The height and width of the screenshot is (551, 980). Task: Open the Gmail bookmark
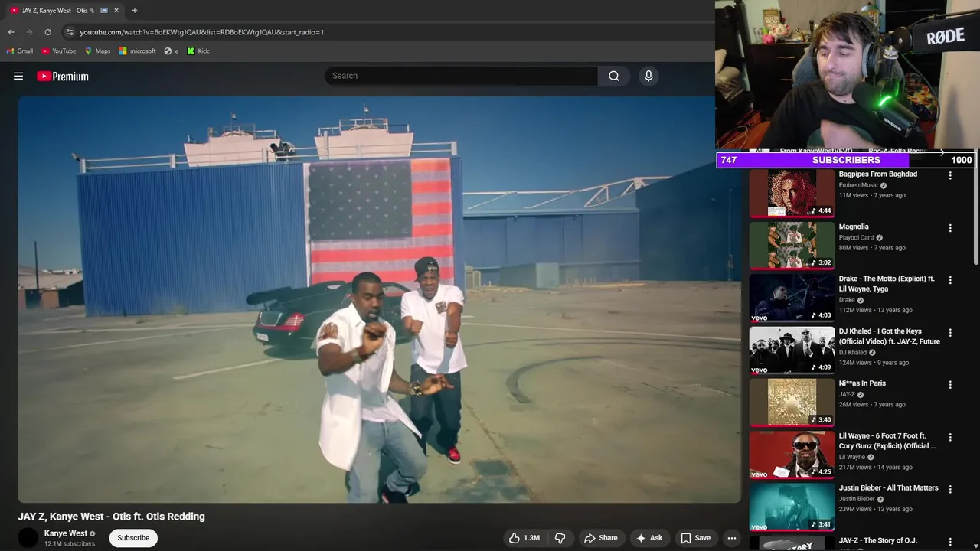[20, 51]
